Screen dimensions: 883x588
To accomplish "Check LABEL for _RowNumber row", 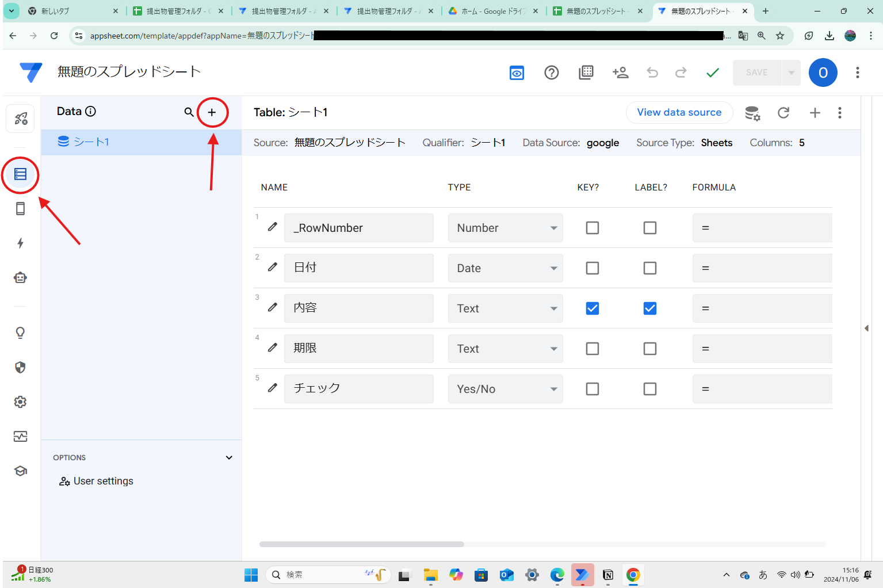I will click(x=650, y=228).
